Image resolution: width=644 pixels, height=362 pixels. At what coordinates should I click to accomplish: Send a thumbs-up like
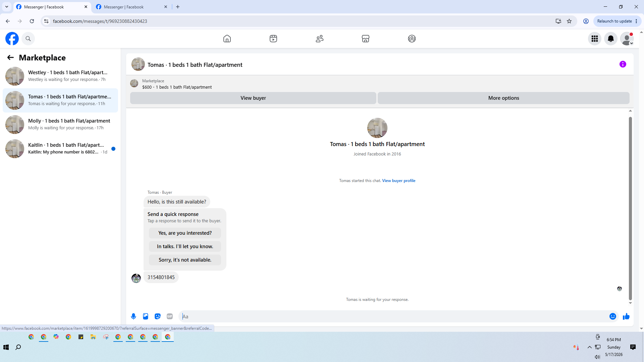point(626,316)
